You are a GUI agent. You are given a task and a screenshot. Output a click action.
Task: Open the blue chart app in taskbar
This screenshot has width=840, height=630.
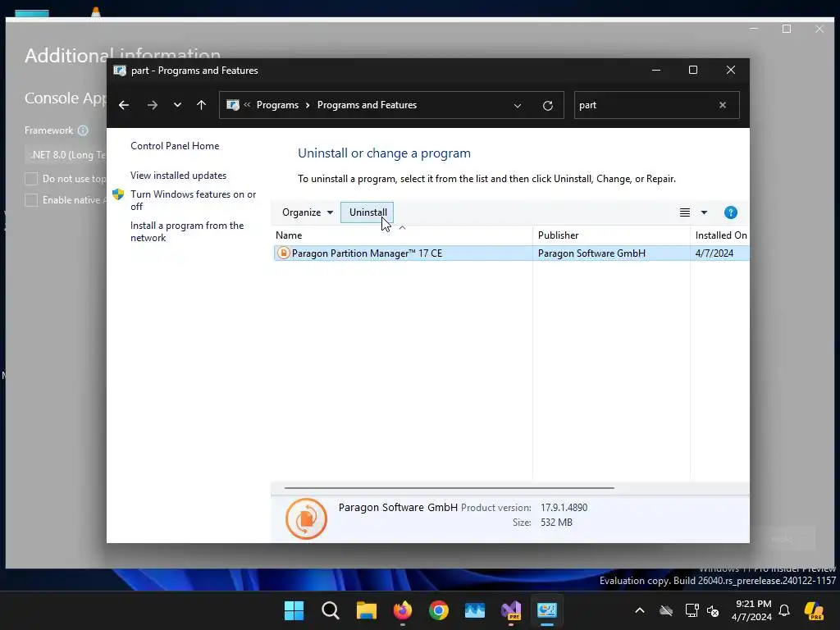[475, 610]
